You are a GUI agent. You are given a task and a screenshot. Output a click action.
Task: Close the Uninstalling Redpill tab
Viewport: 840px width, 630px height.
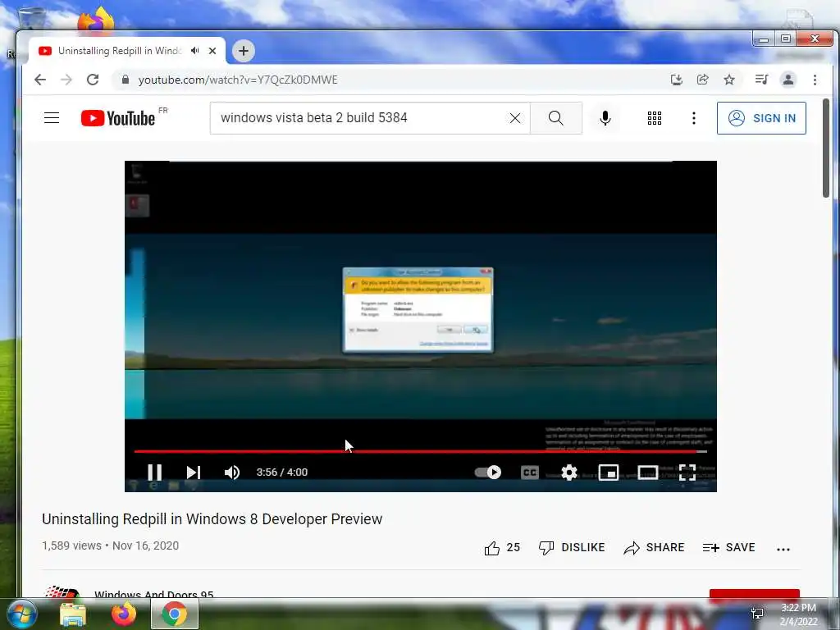[x=212, y=51]
